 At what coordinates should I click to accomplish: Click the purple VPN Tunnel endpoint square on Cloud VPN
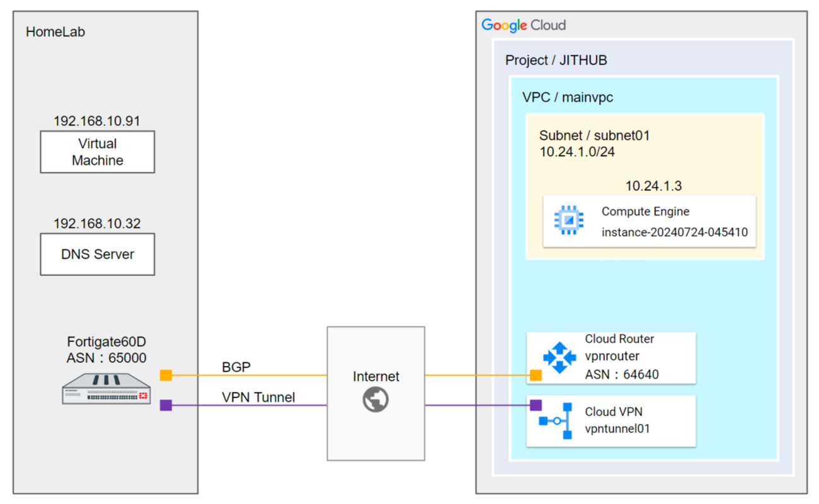537,405
